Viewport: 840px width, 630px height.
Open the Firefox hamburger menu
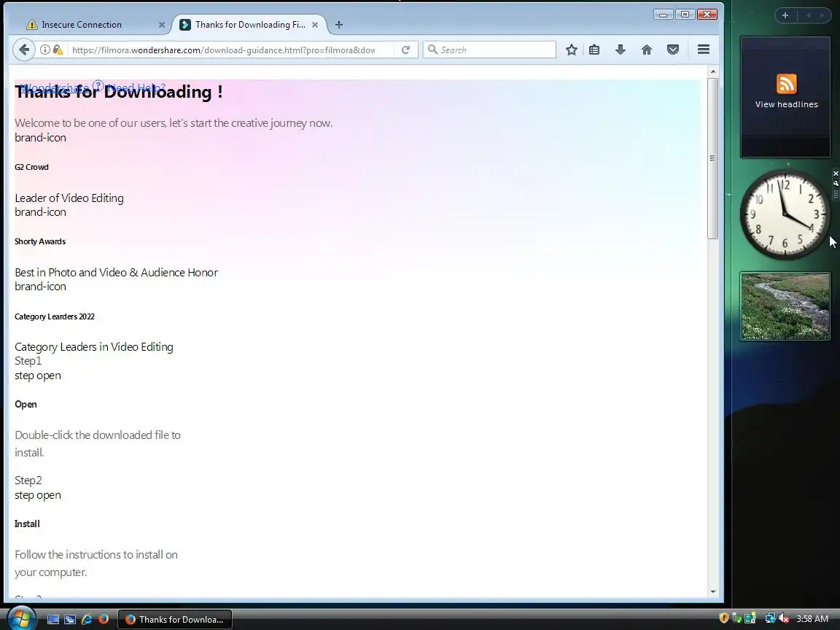[x=704, y=50]
